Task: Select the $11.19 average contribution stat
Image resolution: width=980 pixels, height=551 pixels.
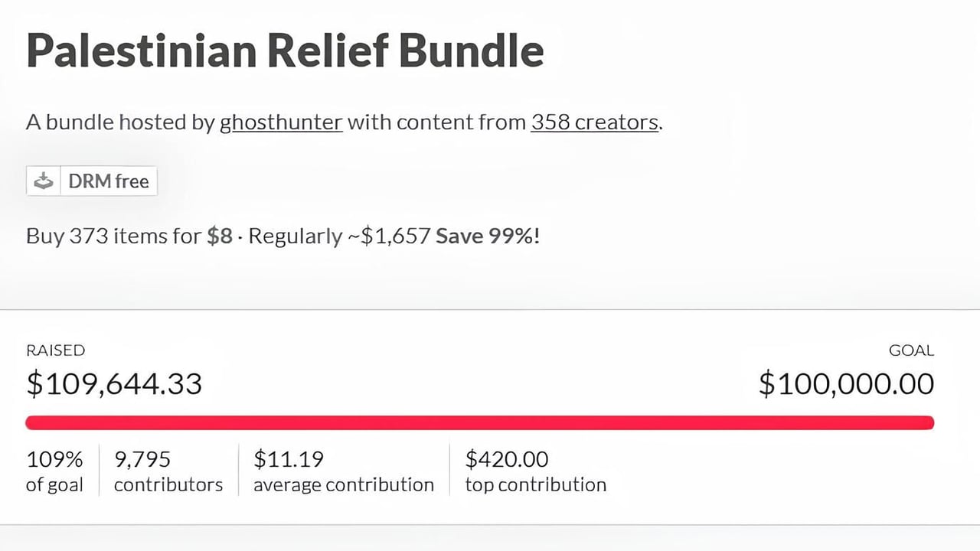Action: point(344,471)
